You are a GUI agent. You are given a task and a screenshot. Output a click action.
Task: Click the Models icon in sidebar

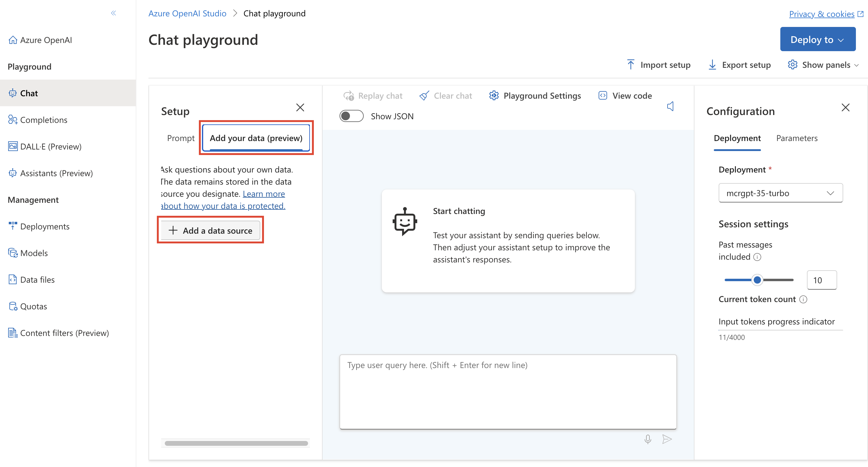tap(13, 253)
